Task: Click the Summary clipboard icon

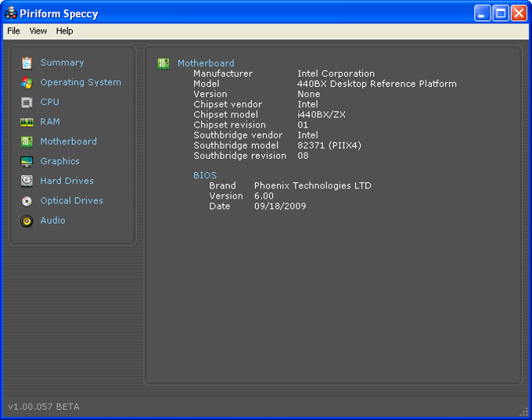Action: pos(27,63)
